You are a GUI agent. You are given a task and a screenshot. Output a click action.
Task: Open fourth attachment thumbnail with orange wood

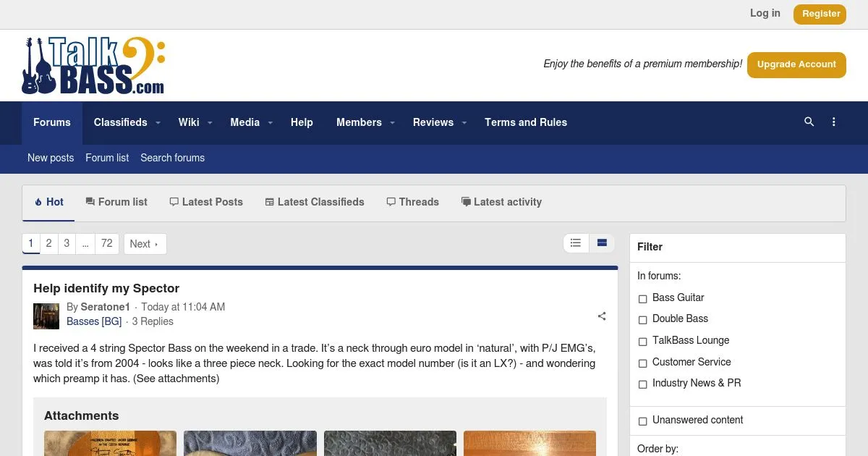pos(529,443)
